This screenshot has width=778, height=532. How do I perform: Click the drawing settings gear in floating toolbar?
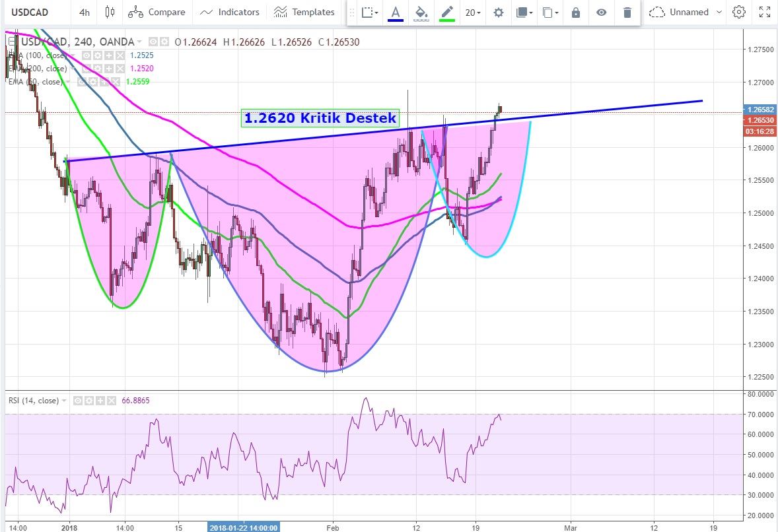499,13
